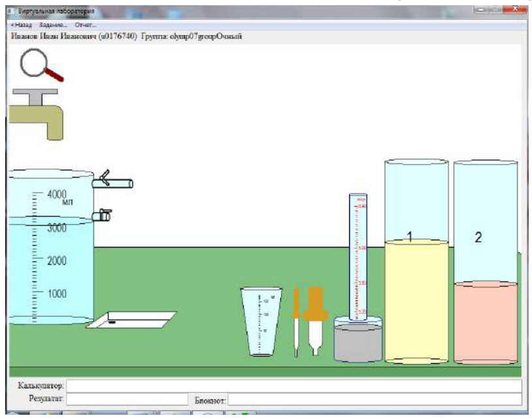Click the 2000 mark on the tank scale

[x=57, y=261]
